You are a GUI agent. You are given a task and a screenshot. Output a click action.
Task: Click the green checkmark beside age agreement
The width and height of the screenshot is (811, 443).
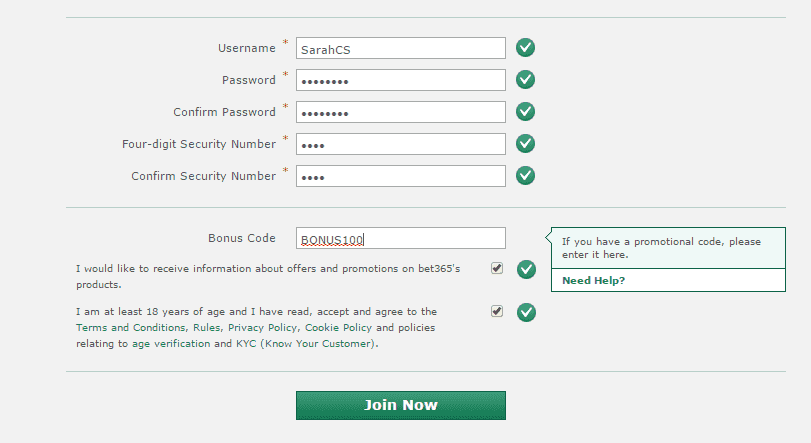(526, 312)
